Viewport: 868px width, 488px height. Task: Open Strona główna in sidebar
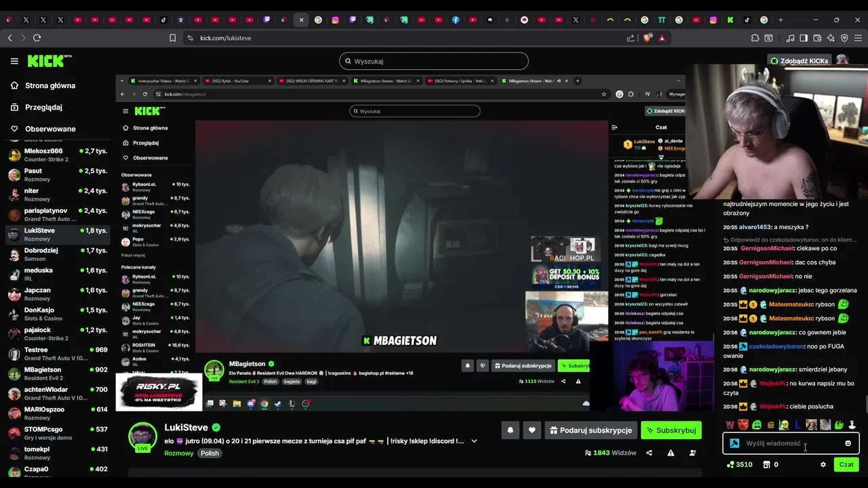[x=50, y=85]
